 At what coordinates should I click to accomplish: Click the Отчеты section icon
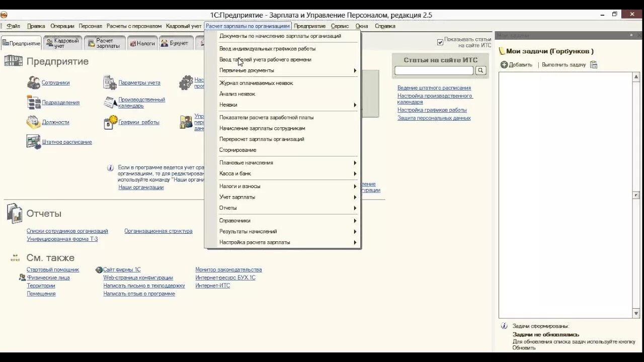point(14,213)
